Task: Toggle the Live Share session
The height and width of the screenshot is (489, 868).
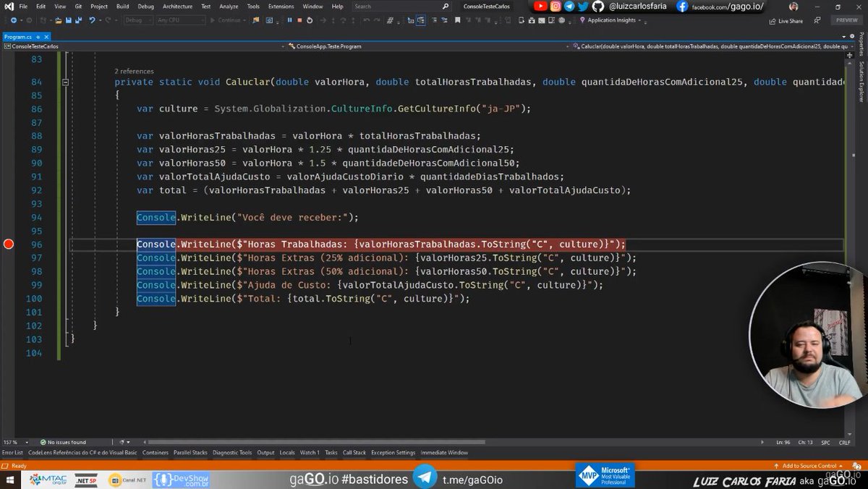Action: [x=785, y=20]
